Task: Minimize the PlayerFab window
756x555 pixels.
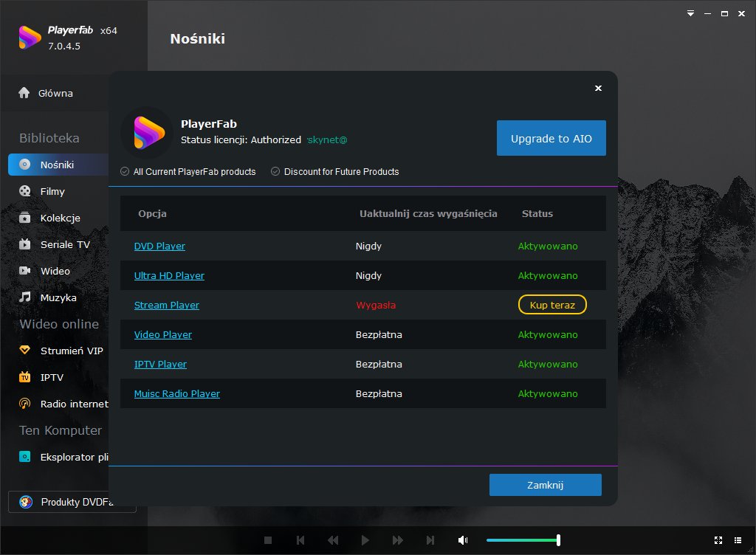Action: coord(707,13)
